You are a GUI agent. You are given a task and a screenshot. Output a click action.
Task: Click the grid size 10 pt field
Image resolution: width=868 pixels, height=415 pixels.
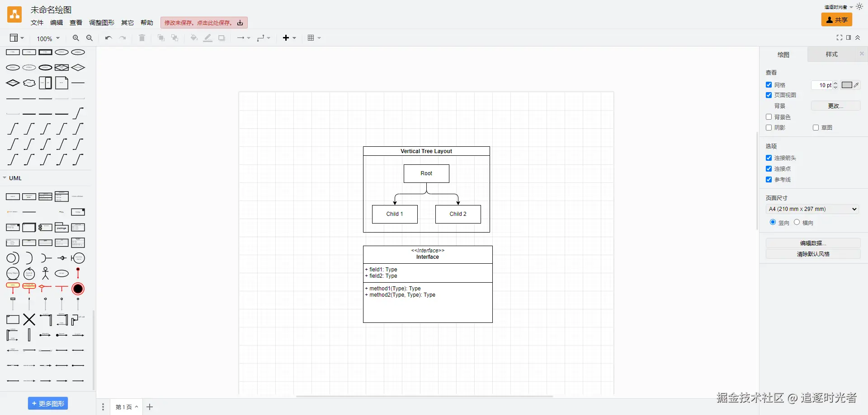click(x=822, y=85)
